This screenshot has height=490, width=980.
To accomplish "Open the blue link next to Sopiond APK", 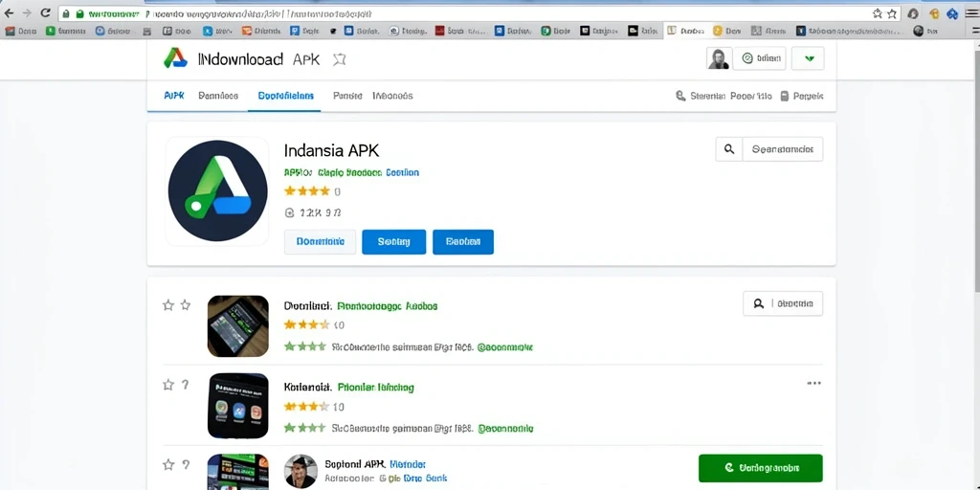I will (408, 464).
